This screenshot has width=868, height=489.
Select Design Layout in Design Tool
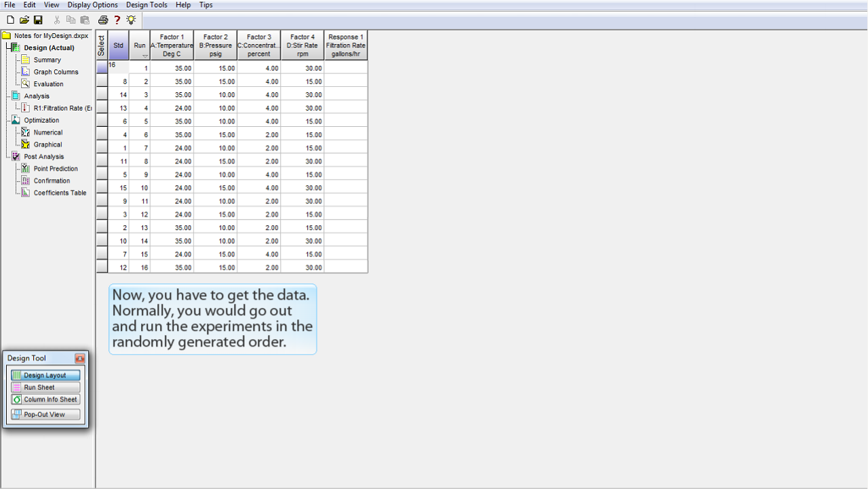[x=45, y=375]
